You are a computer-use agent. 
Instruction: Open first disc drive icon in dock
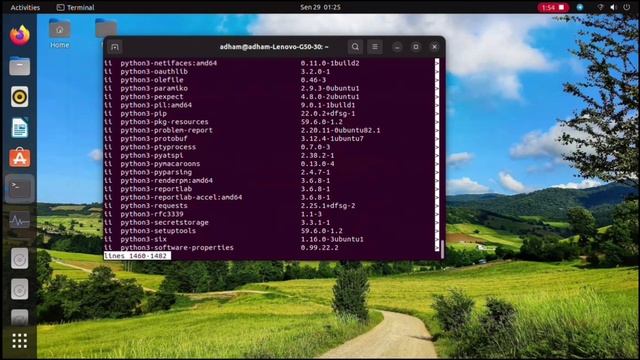click(20, 258)
